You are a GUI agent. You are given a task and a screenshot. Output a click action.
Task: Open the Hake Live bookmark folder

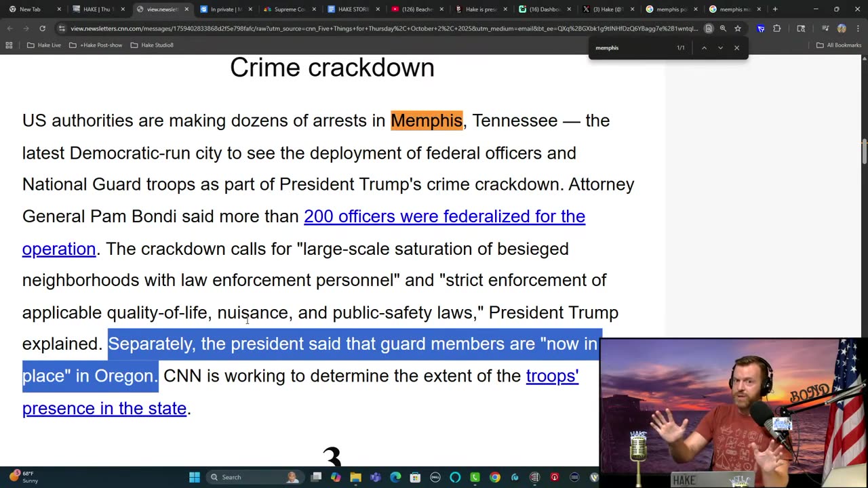click(43, 45)
